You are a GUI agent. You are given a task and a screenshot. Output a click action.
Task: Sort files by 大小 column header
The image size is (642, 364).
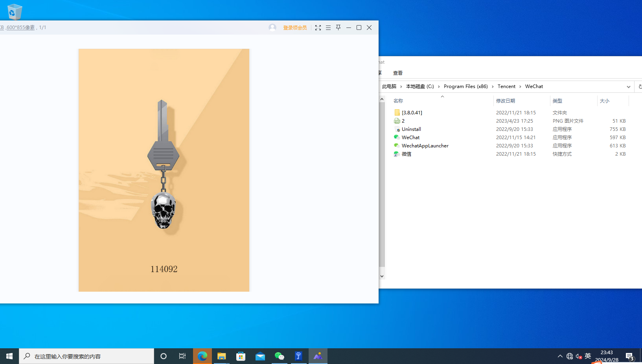tap(605, 101)
